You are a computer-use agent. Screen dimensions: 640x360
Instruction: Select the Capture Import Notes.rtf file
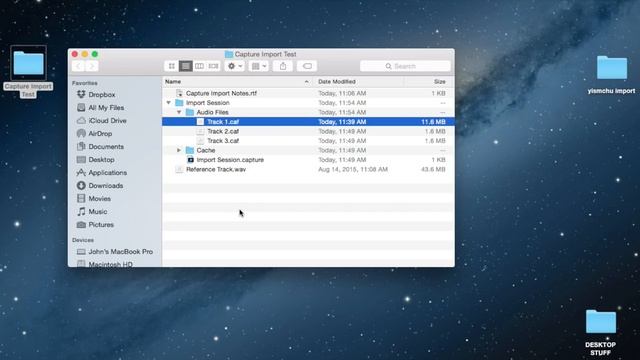[x=308, y=93]
